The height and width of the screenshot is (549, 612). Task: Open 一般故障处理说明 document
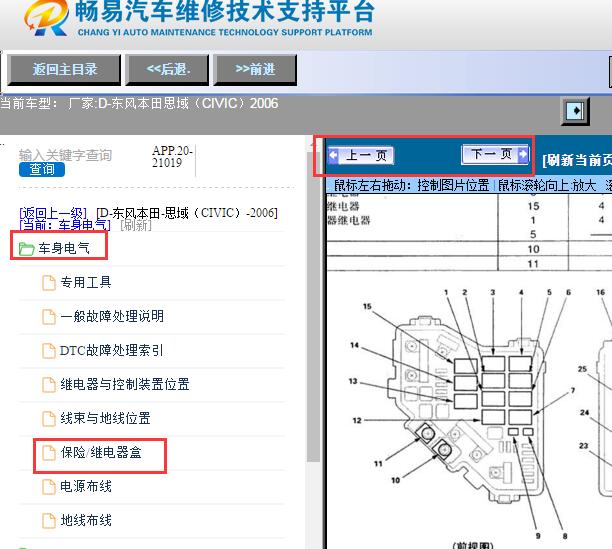112,316
